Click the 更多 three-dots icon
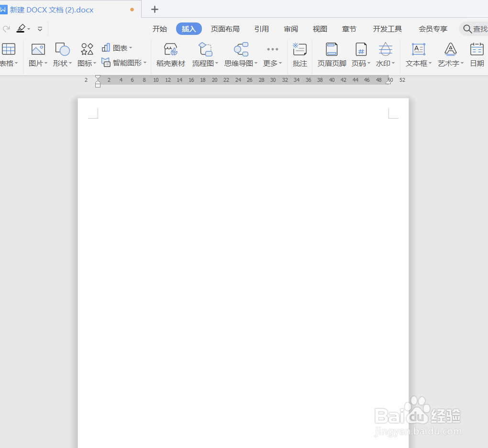The width and height of the screenshot is (488, 448). point(273,49)
